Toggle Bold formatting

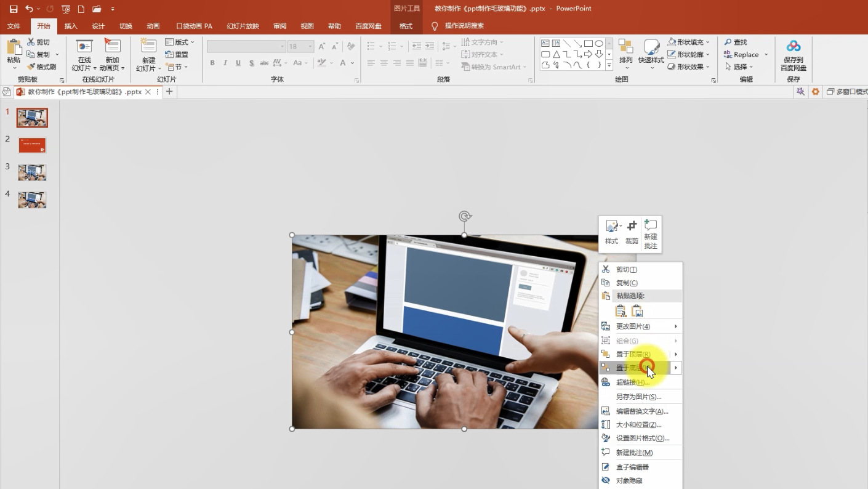coord(212,63)
